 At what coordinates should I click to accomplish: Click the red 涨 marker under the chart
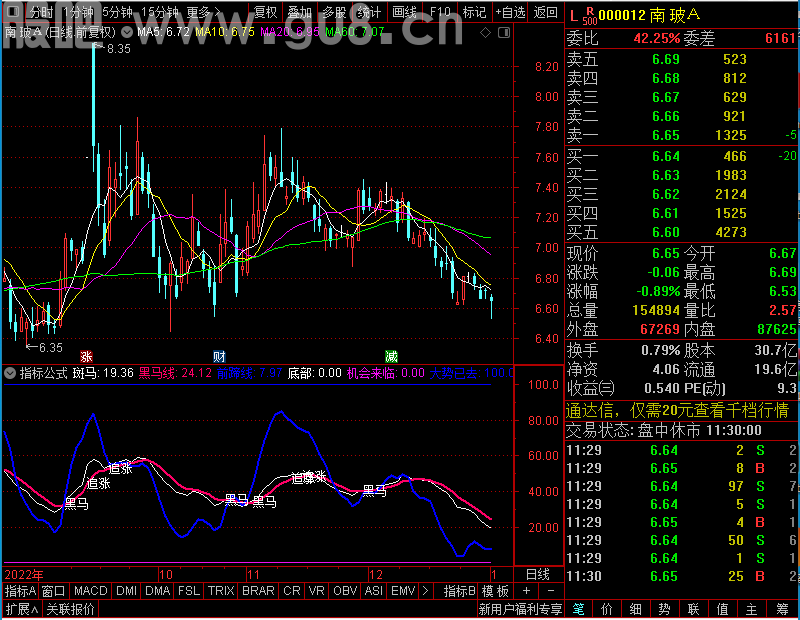click(86, 356)
